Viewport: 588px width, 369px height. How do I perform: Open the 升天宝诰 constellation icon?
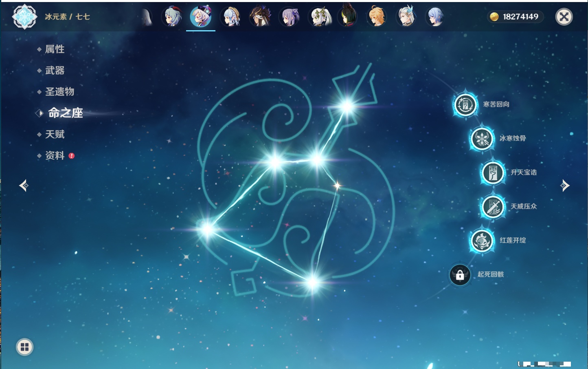click(493, 172)
